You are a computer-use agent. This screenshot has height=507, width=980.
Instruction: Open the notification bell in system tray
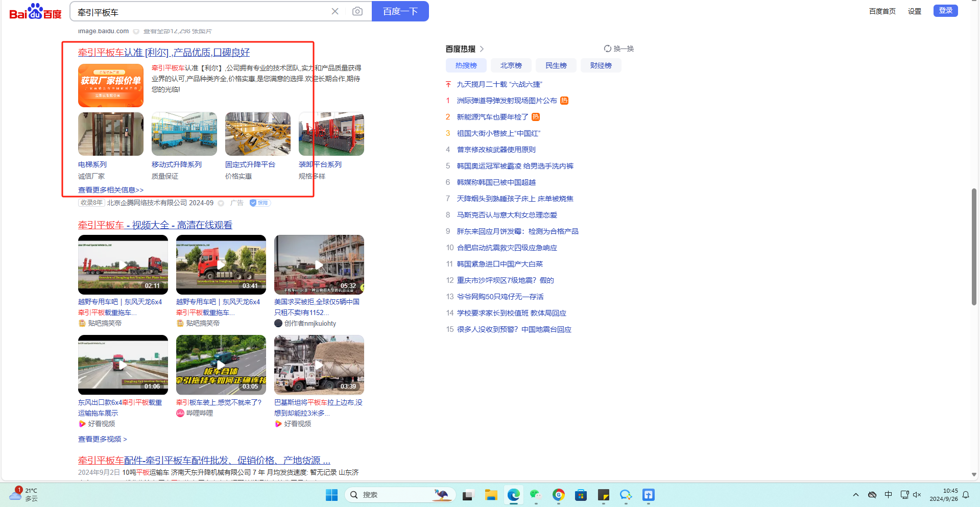click(966, 495)
